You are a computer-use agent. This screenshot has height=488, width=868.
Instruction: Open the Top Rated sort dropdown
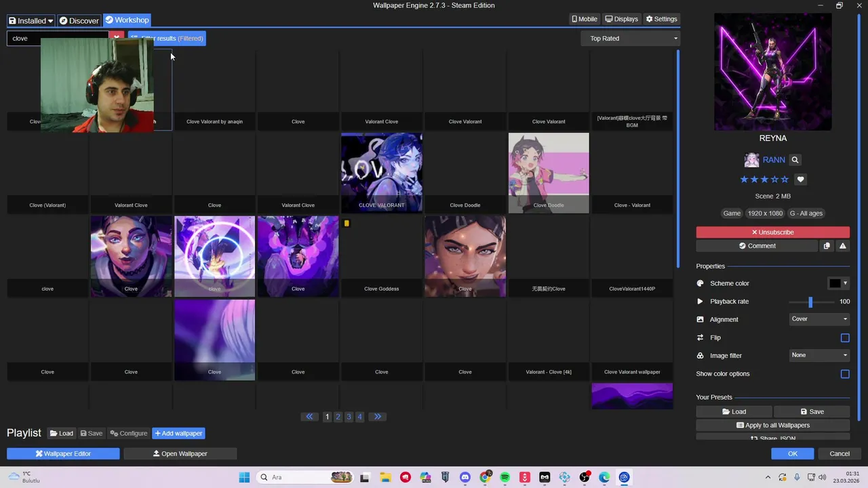(x=631, y=39)
